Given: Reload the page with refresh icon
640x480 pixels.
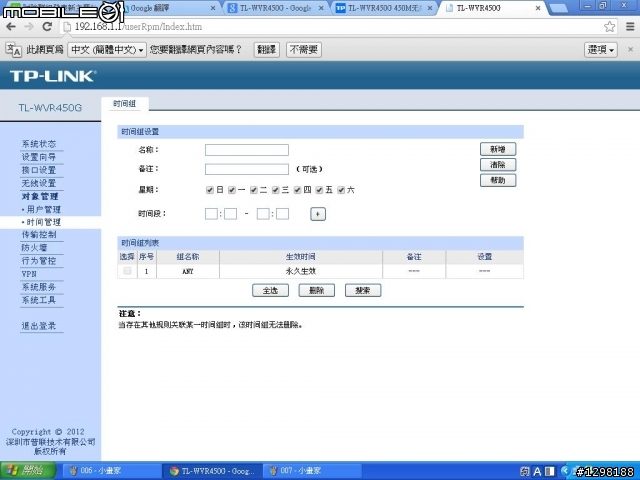Looking at the screenshot, I should 47,27.
